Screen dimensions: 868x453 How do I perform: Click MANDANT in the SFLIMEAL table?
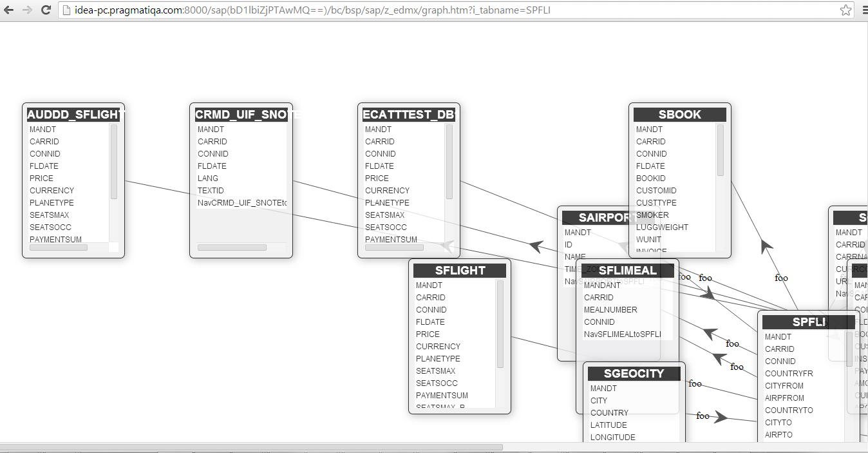click(602, 285)
